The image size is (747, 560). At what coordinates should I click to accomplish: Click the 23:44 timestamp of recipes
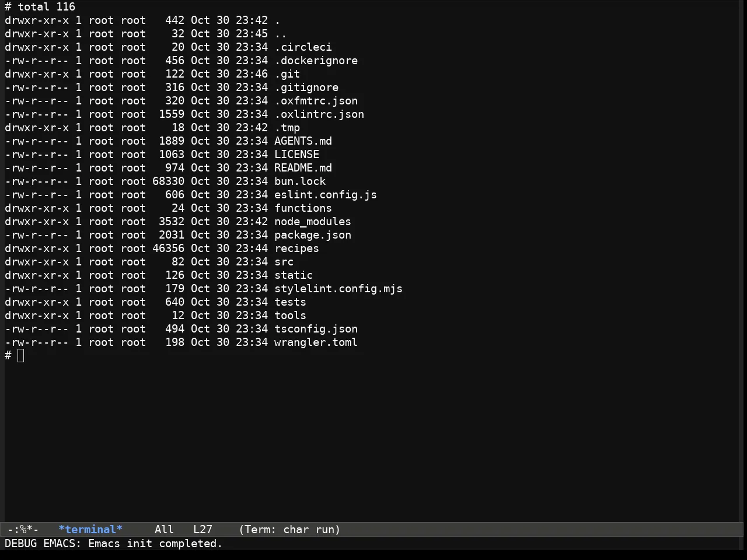(252, 249)
